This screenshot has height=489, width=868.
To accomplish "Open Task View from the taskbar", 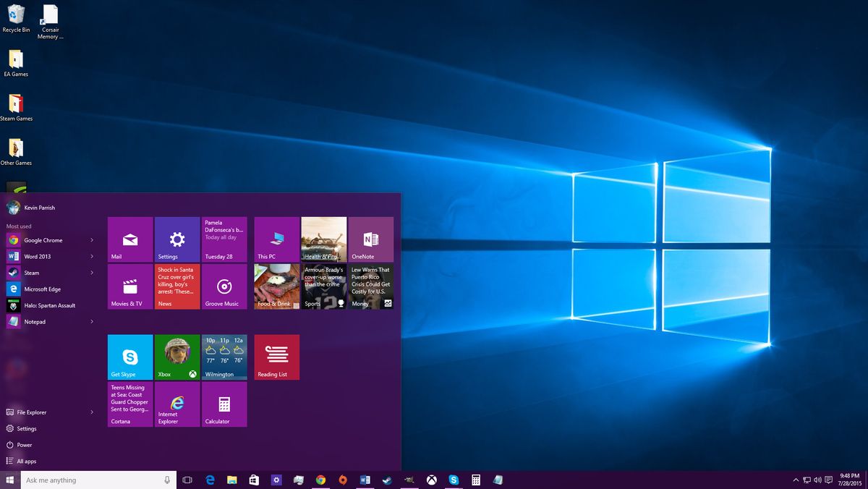I will point(187,479).
